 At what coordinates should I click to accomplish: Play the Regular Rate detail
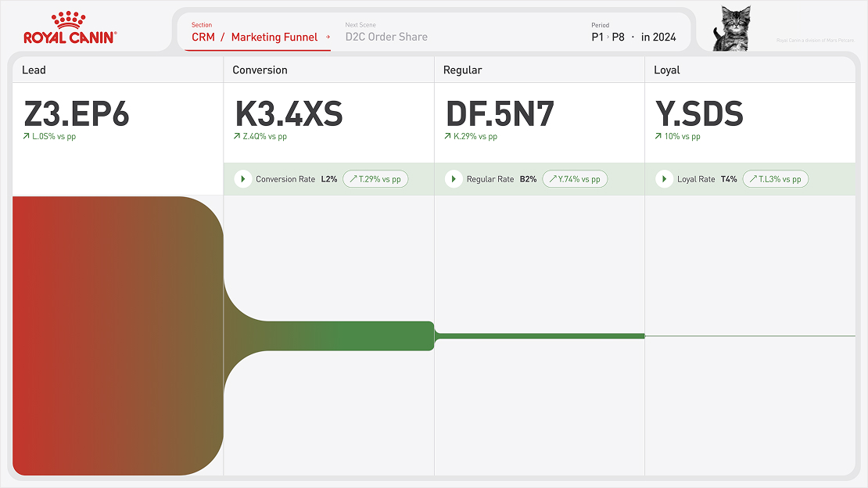click(454, 179)
